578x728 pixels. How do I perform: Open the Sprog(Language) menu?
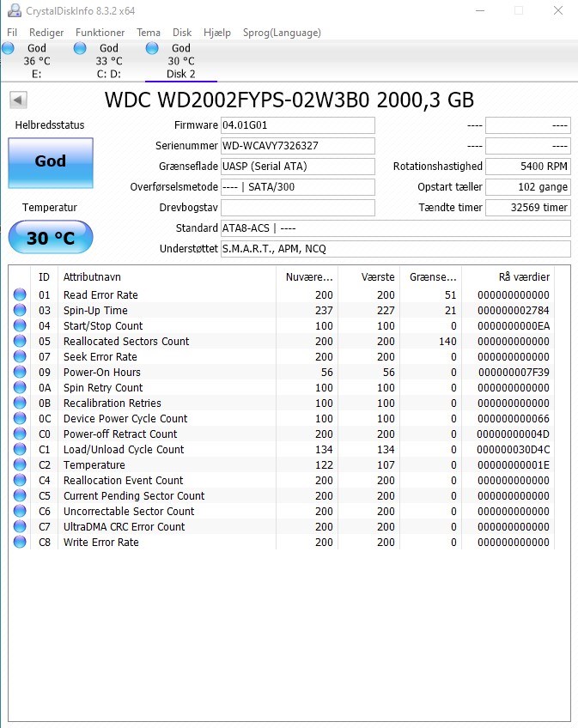(281, 33)
